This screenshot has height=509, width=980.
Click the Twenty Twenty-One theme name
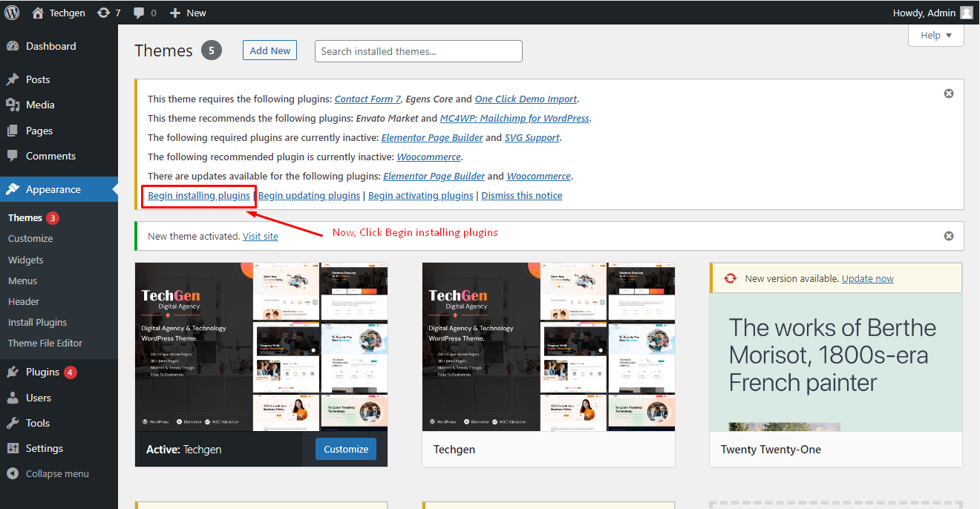click(771, 449)
